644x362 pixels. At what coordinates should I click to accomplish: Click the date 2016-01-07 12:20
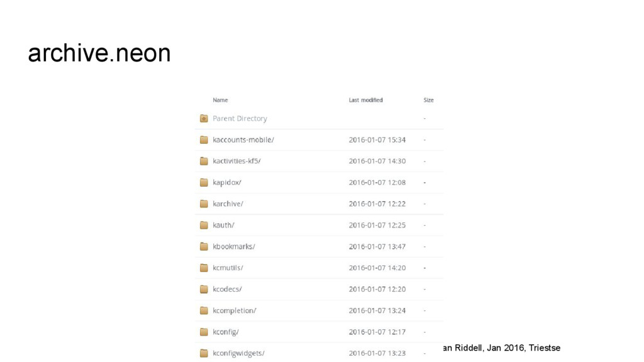[x=377, y=289]
